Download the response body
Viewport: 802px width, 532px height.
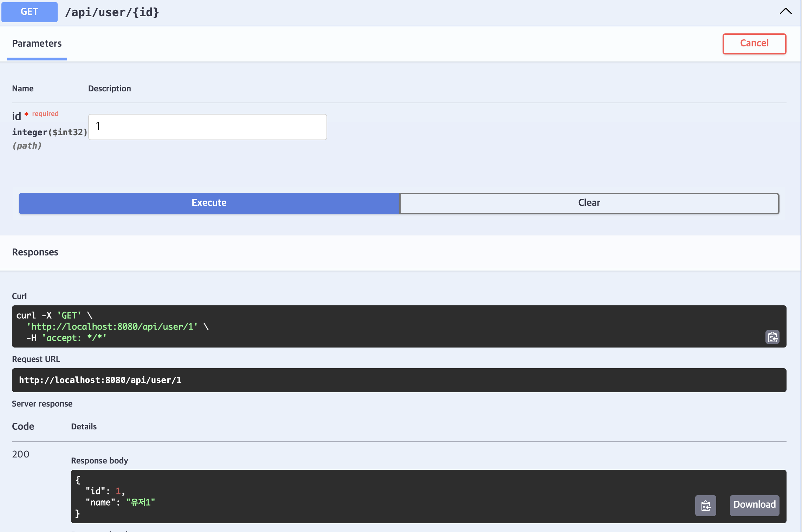pos(754,505)
